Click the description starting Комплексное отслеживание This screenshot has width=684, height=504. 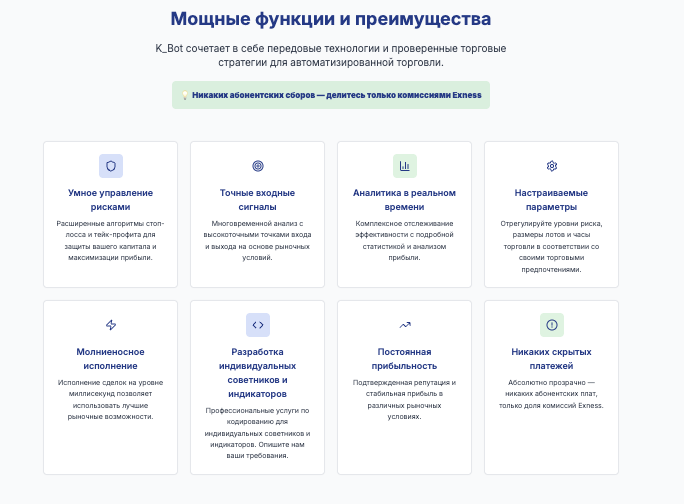pyautogui.click(x=404, y=240)
